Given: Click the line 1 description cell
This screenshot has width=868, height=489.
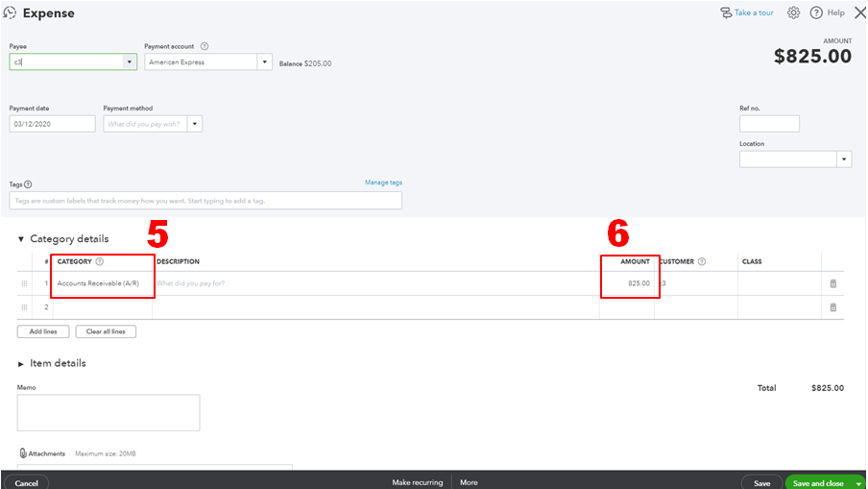Looking at the screenshot, I should click(375, 283).
